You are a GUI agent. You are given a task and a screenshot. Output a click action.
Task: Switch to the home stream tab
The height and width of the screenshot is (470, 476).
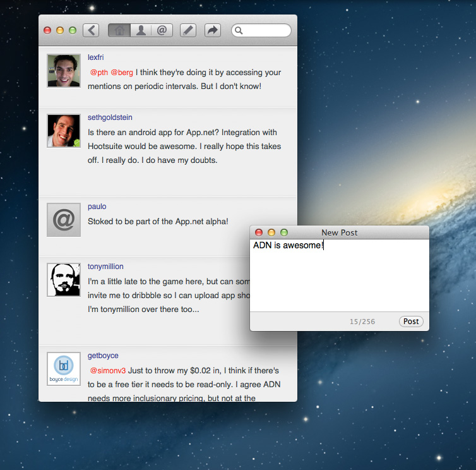119,30
